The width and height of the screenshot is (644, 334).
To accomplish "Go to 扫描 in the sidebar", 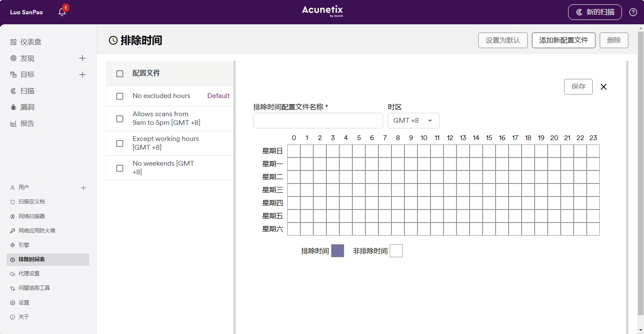I will point(27,91).
